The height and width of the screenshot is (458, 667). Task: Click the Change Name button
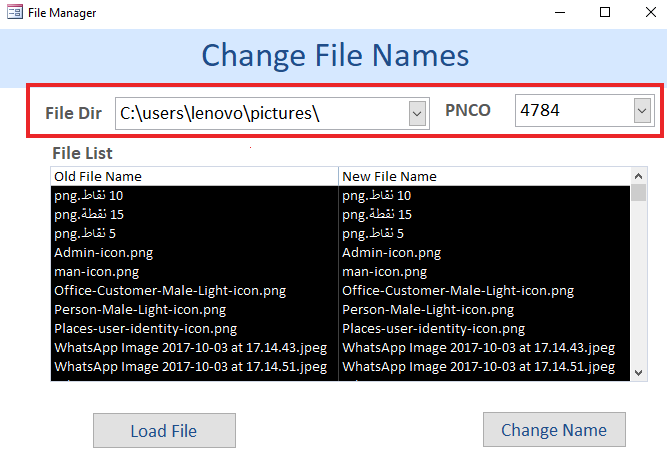point(554,430)
